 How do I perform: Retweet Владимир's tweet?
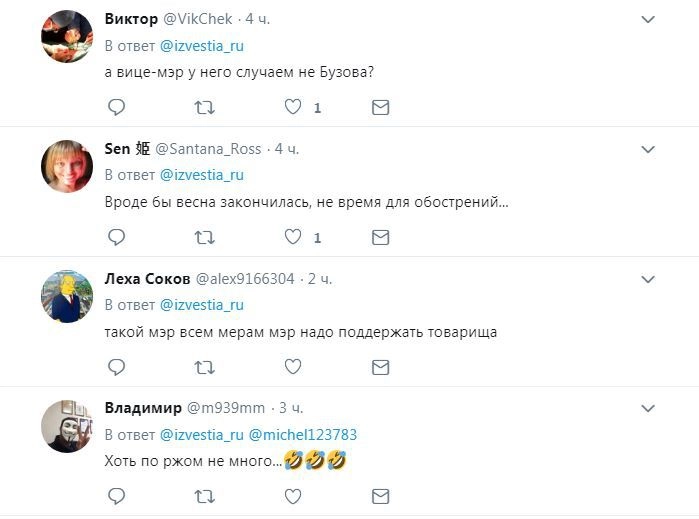click(204, 496)
